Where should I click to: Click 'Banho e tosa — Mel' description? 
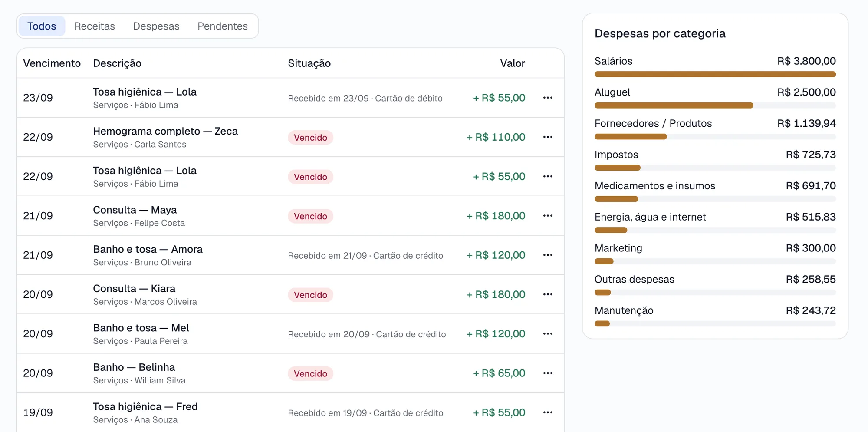click(141, 328)
